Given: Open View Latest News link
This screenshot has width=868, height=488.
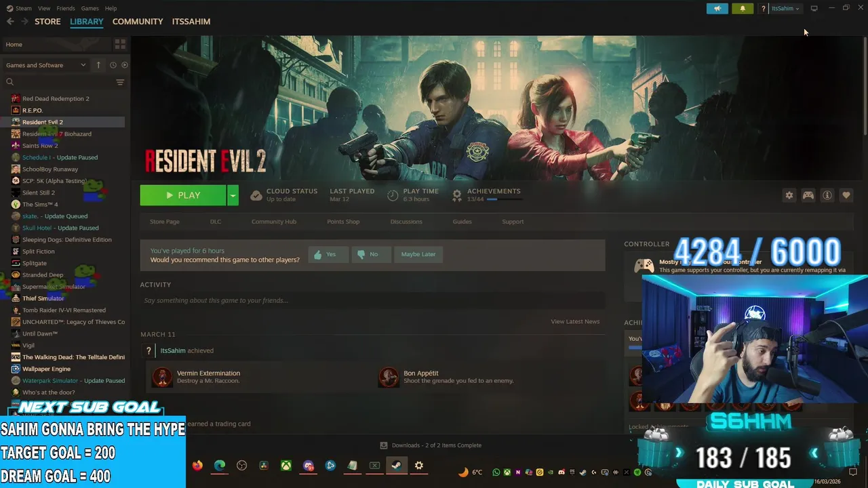Looking at the screenshot, I should 575,321.
